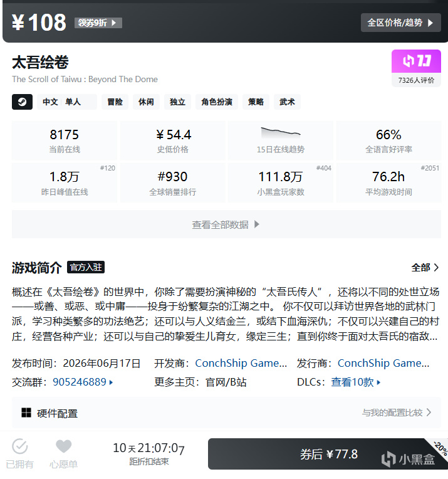The height and width of the screenshot is (479, 448).
Task: Open 查看10款 DLC list
Action: tap(356, 382)
